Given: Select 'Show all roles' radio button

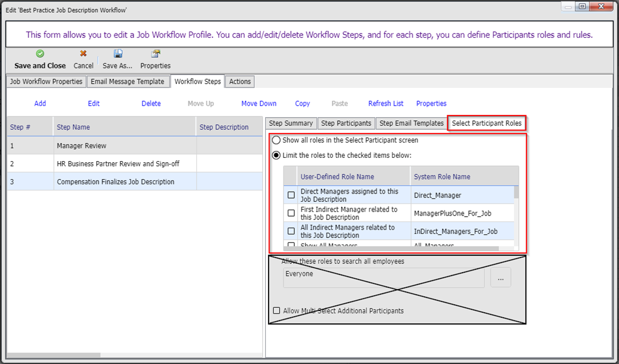Looking at the screenshot, I should [x=276, y=140].
